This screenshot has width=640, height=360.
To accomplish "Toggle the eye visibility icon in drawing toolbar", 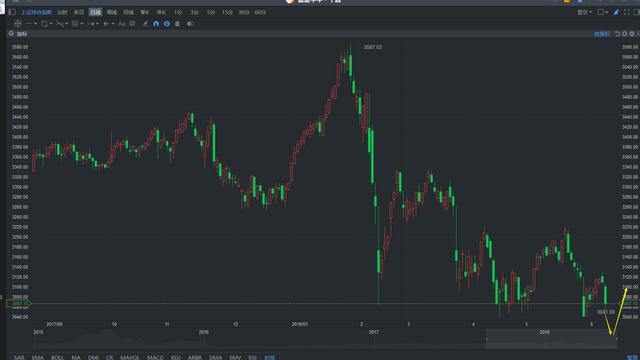I will 190,24.
